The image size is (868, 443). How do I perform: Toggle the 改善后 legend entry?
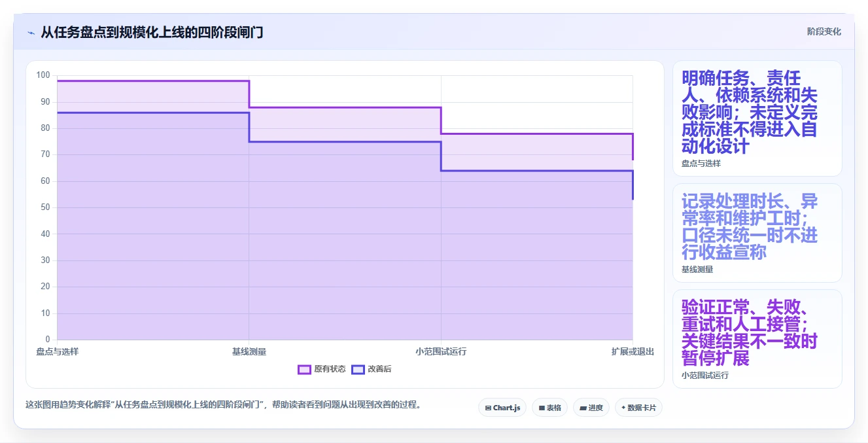(372, 369)
